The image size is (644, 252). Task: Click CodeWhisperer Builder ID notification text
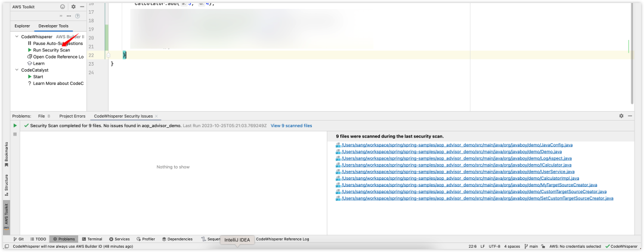click(73, 246)
